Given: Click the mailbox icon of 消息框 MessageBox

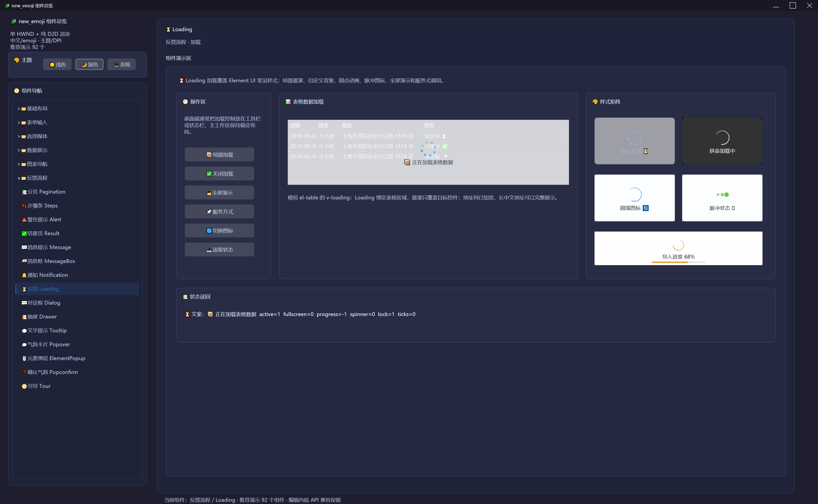Looking at the screenshot, I should coord(24,261).
